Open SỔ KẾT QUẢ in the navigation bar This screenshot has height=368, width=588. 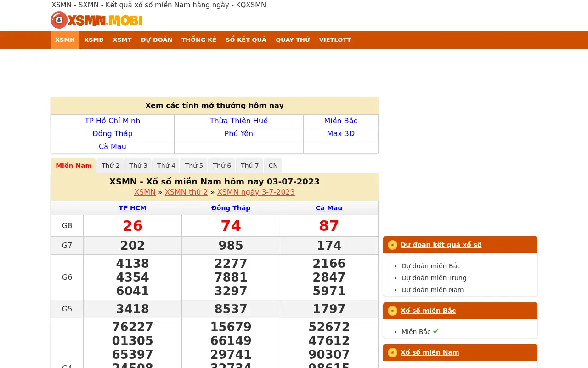coord(246,40)
